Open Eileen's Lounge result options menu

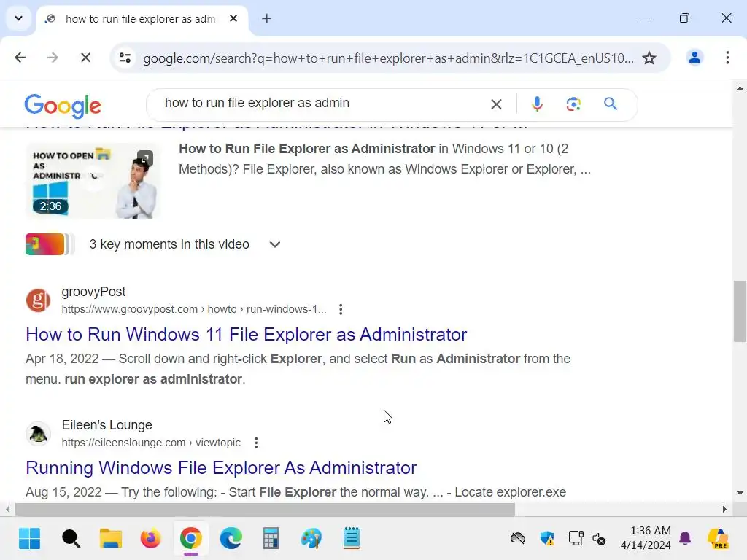tap(256, 443)
